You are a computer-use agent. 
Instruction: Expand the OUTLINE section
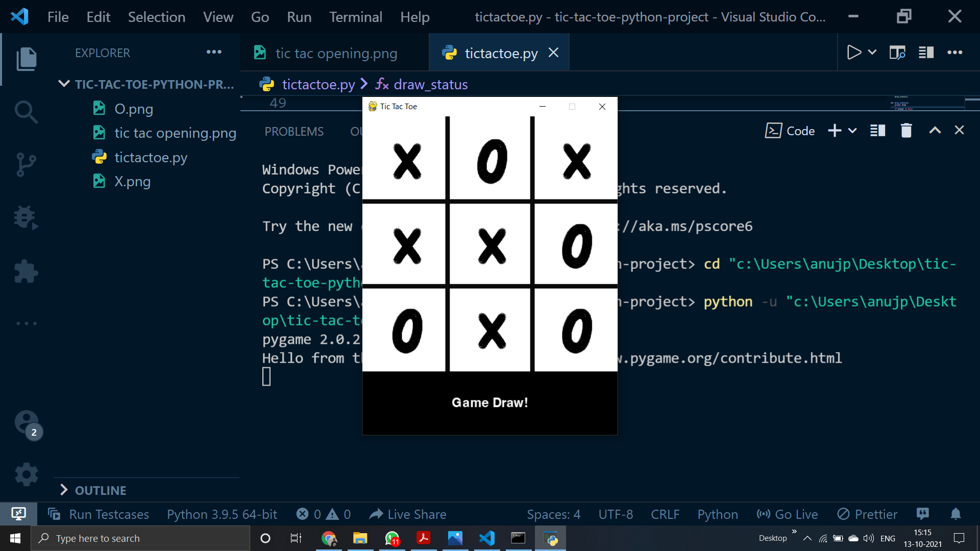tap(101, 490)
